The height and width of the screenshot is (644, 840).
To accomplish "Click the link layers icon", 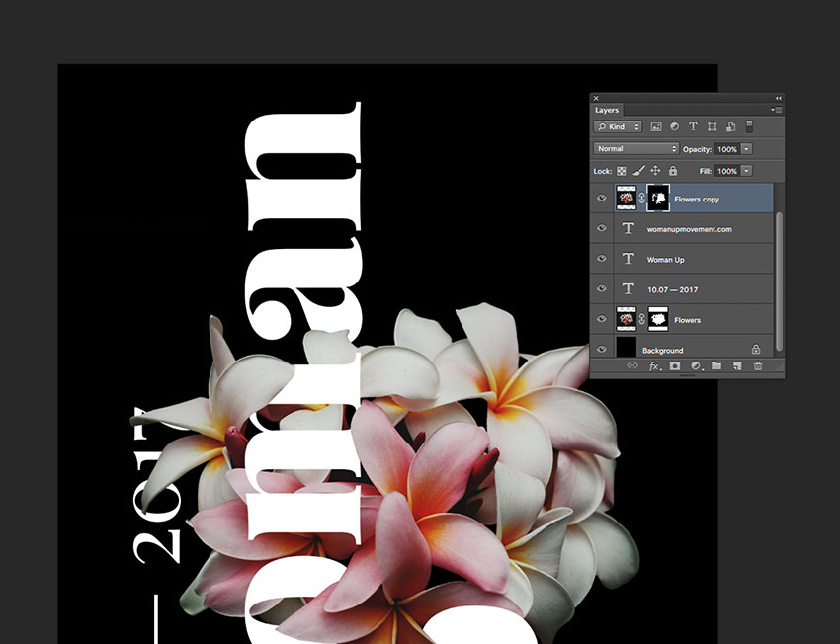I will tap(632, 366).
